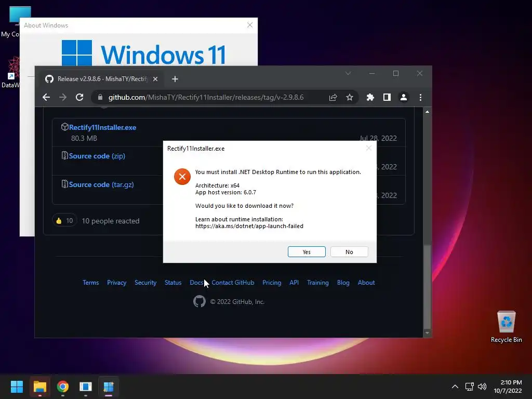Open the clock showing 2:10 PM
This screenshot has height=399, width=532.
click(508, 387)
